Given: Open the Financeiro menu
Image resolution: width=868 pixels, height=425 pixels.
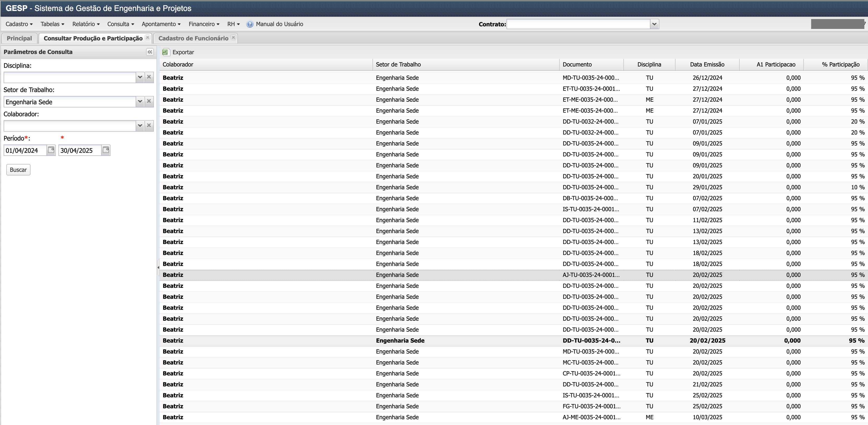Looking at the screenshot, I should pos(203,24).
